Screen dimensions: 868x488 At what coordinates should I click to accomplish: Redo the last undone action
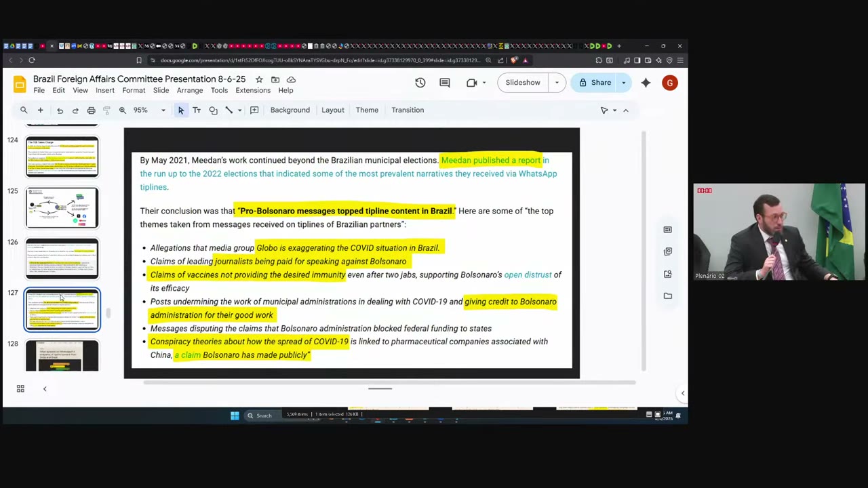tap(75, 110)
